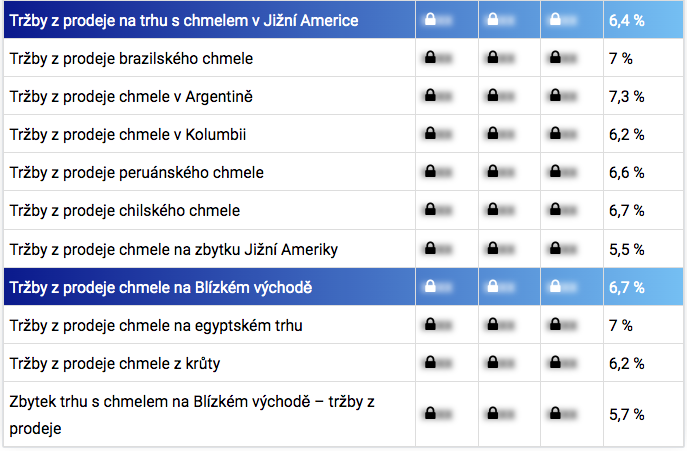Viewport: 687px width, 451px height.
Task: Click the 7,3 % value cell
Action: click(x=626, y=96)
